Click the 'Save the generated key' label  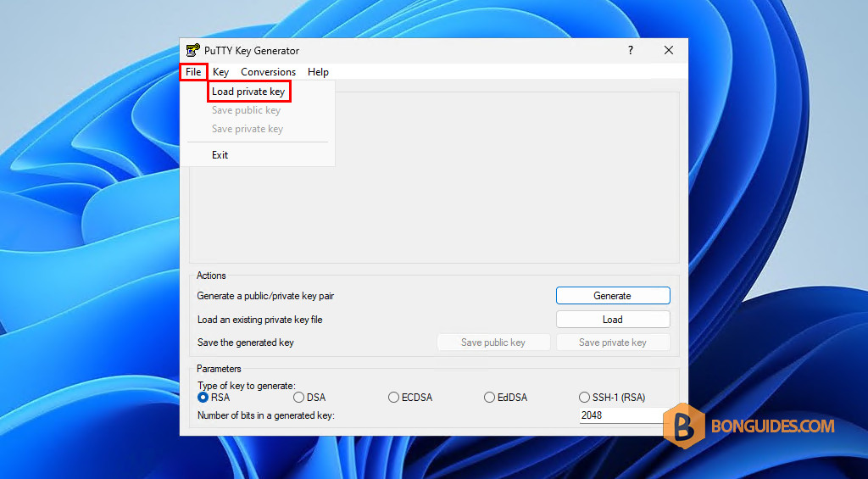(245, 343)
